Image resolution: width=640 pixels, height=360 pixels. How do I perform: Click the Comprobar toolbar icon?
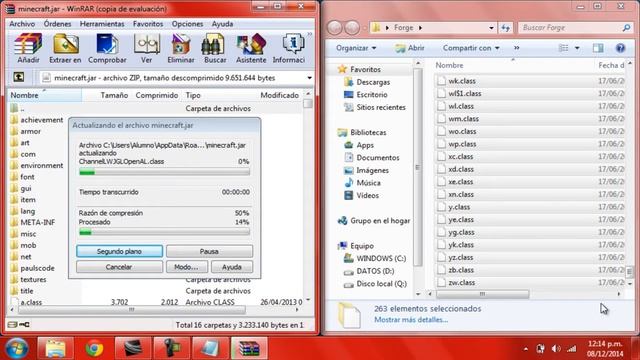(107, 49)
